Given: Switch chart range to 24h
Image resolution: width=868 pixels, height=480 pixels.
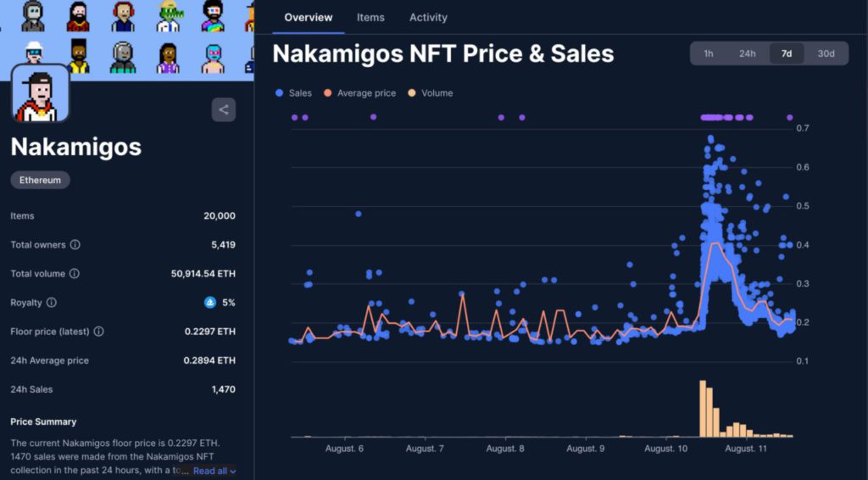Looking at the screenshot, I should [747, 53].
